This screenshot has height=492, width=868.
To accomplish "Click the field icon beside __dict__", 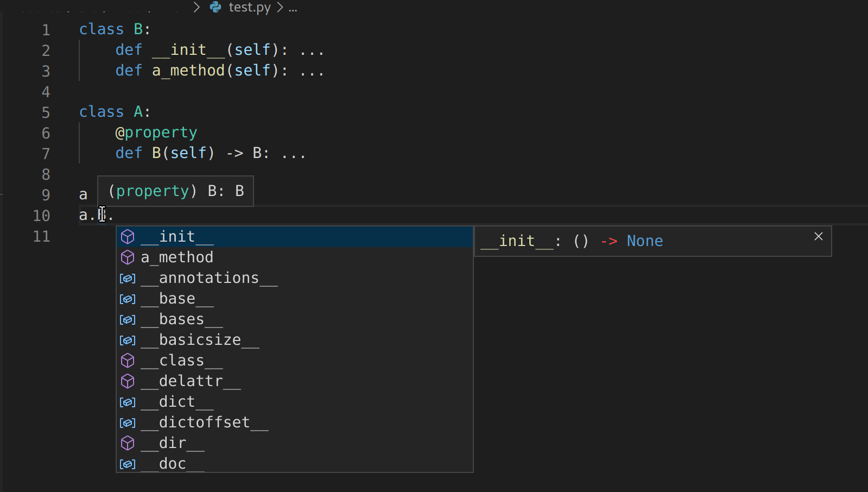I will (127, 402).
